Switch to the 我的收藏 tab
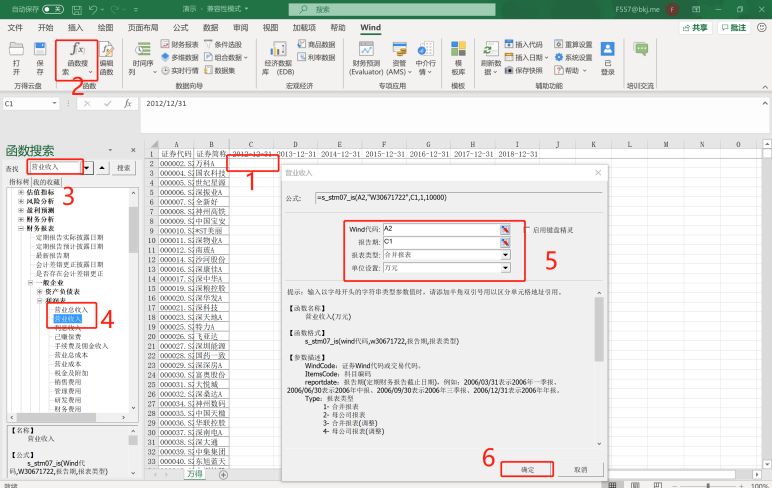 pos(46,182)
